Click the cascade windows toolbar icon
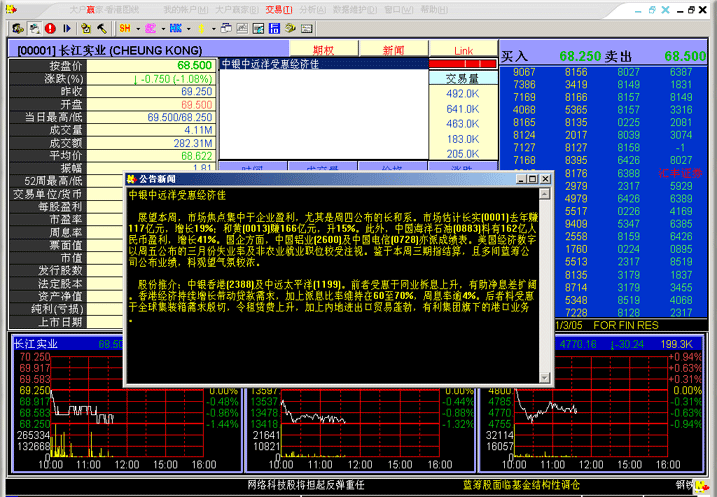The image size is (717, 497). [x=226, y=28]
